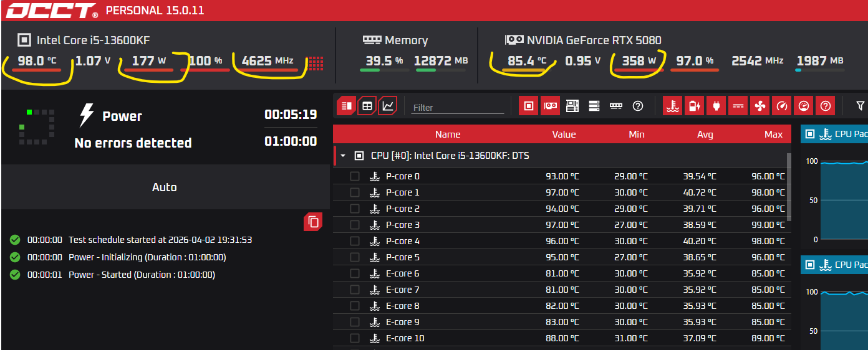Collapse the CPU [#0] DTS sensor group
Screen dimensions: 868x350
(342, 156)
